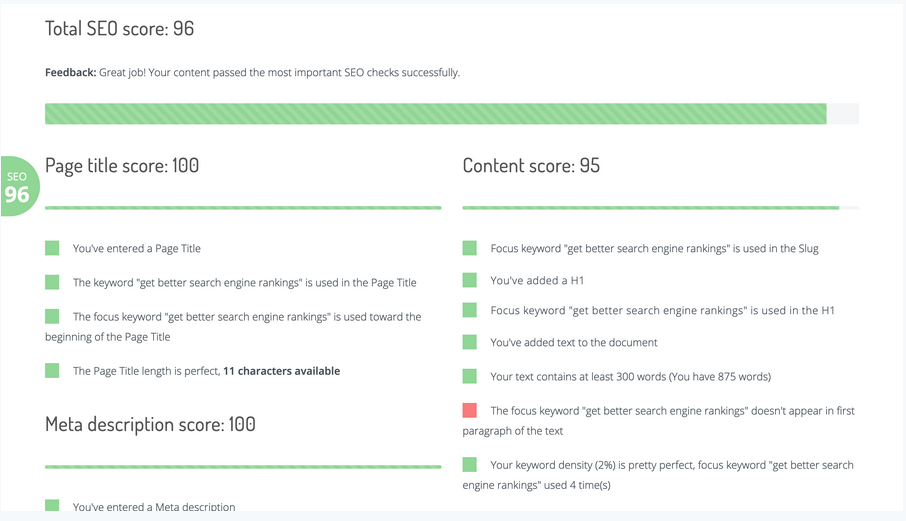
Task: Click the Page title score progress bar
Action: [243, 208]
